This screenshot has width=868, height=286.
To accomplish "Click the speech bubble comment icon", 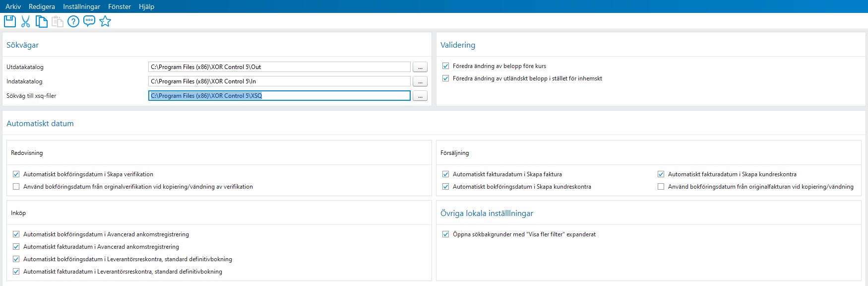I will pos(89,21).
